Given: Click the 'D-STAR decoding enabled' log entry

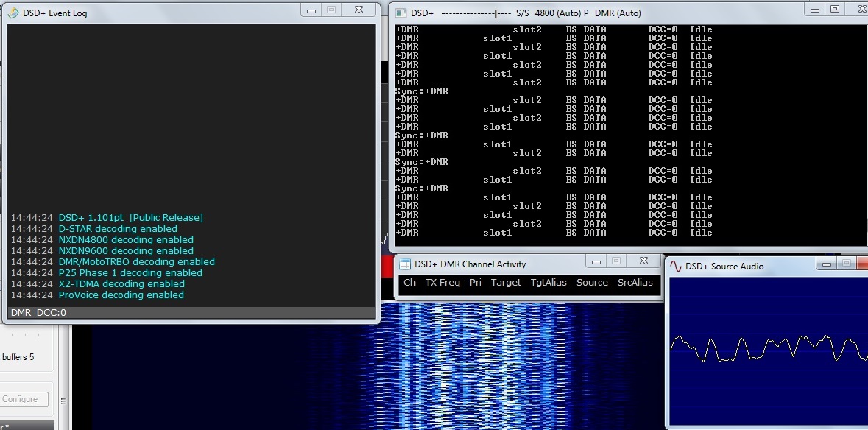Looking at the screenshot, I should point(118,228).
